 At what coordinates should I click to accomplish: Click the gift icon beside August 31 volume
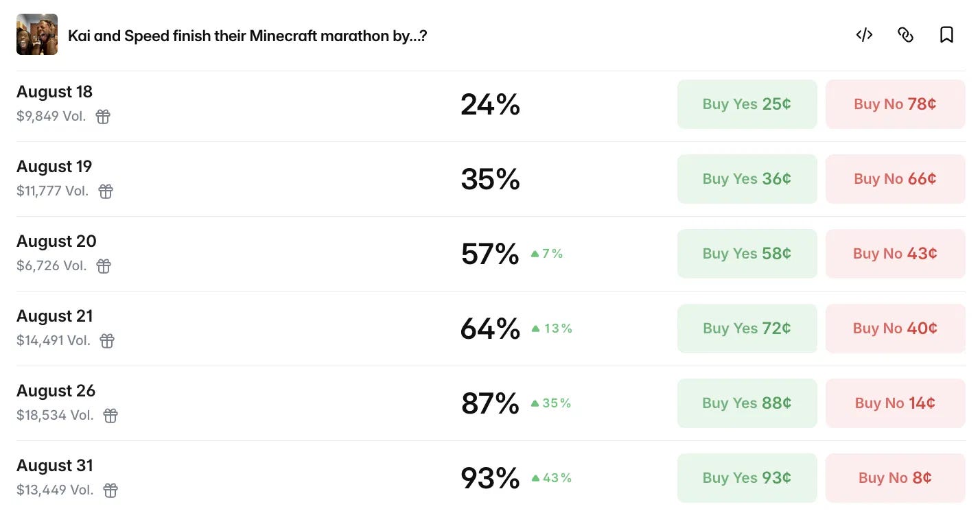tap(110, 490)
